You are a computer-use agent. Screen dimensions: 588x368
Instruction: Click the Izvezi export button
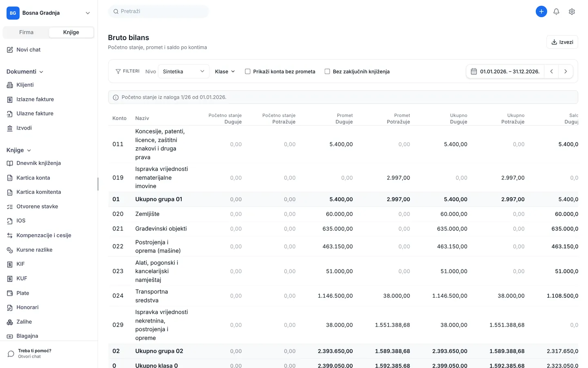tap(562, 42)
